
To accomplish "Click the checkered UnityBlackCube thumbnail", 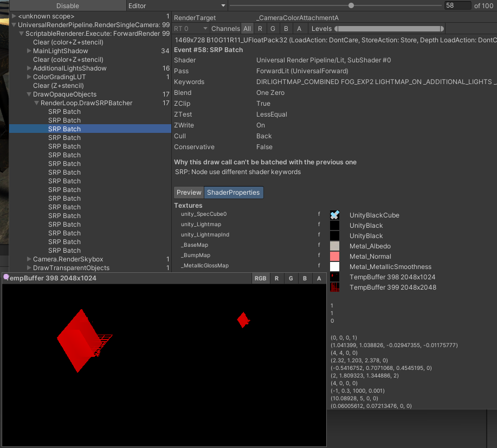I will pyautogui.click(x=335, y=215).
